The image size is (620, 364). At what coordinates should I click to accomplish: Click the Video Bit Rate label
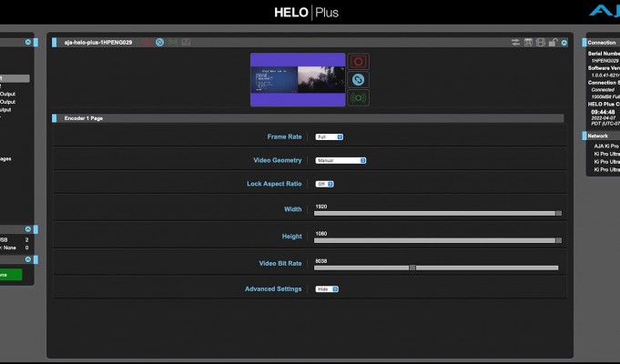click(x=280, y=264)
